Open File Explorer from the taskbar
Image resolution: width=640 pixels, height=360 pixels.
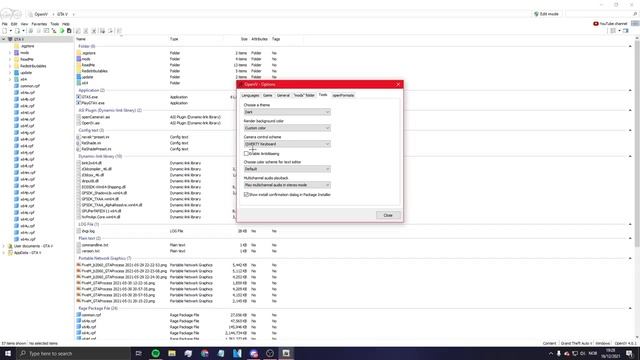click(172, 353)
